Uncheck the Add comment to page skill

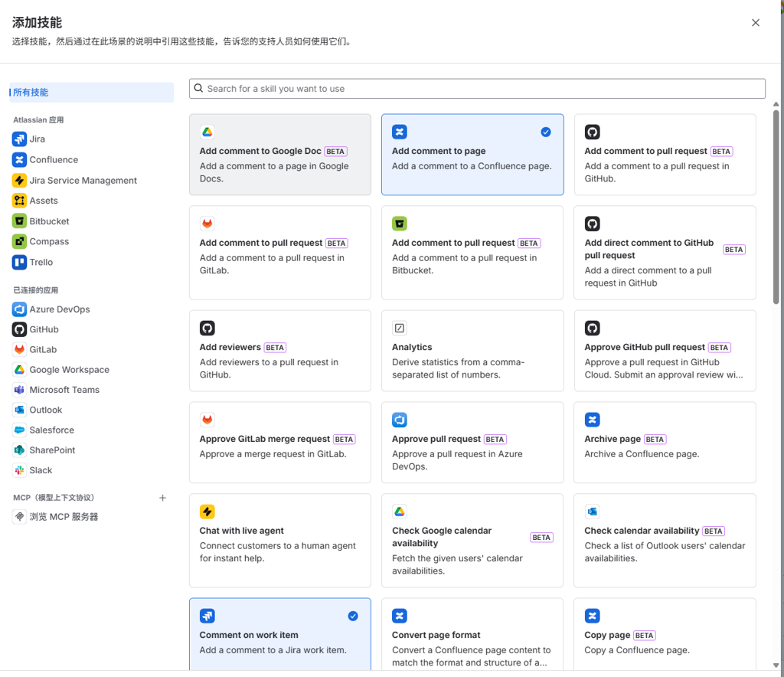click(545, 132)
